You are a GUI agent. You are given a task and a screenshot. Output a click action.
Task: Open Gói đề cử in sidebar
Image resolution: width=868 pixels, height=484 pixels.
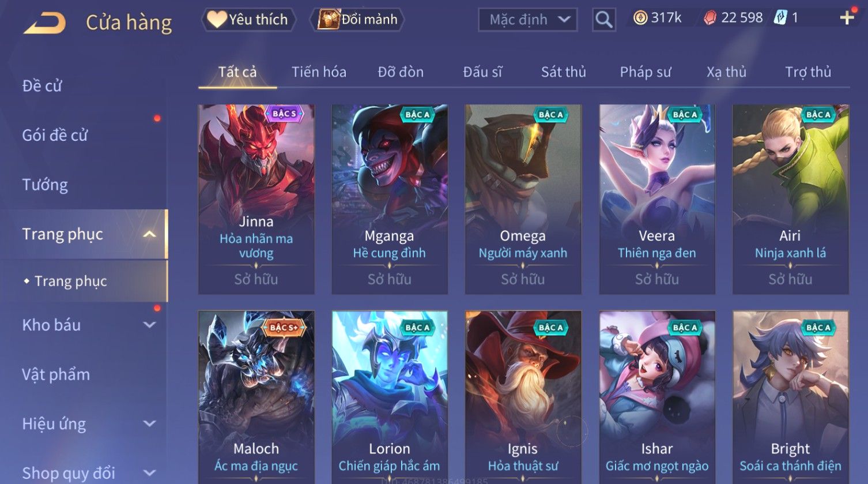point(55,136)
